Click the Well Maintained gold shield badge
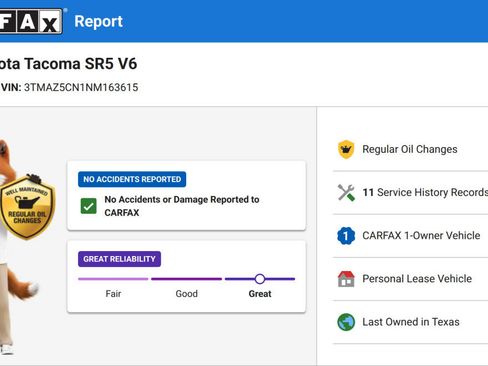Screen dimensions: 488x366 [x=27, y=207]
